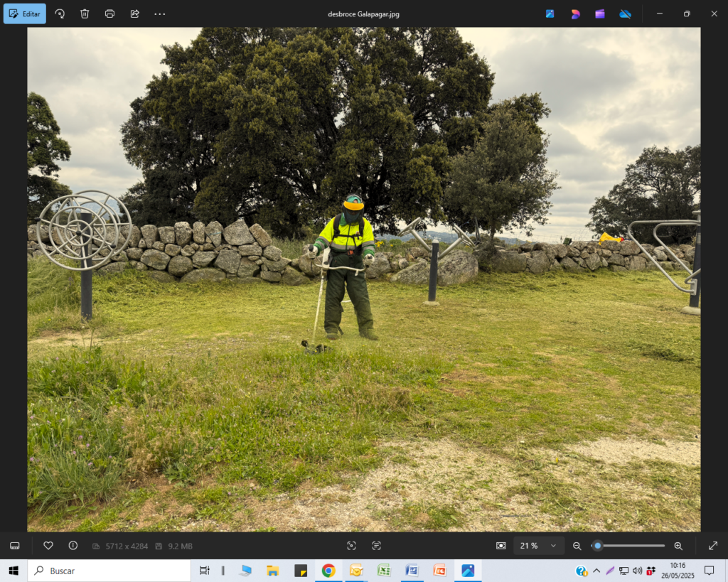
Task: Scan text in the image with the text-scan icon
Action: coord(377,546)
